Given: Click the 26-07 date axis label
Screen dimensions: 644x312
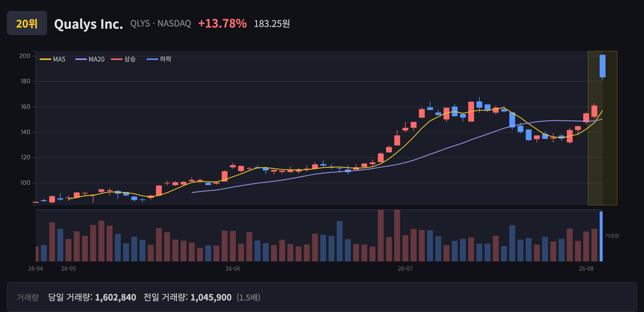Looking at the screenshot, I should 405,269.
